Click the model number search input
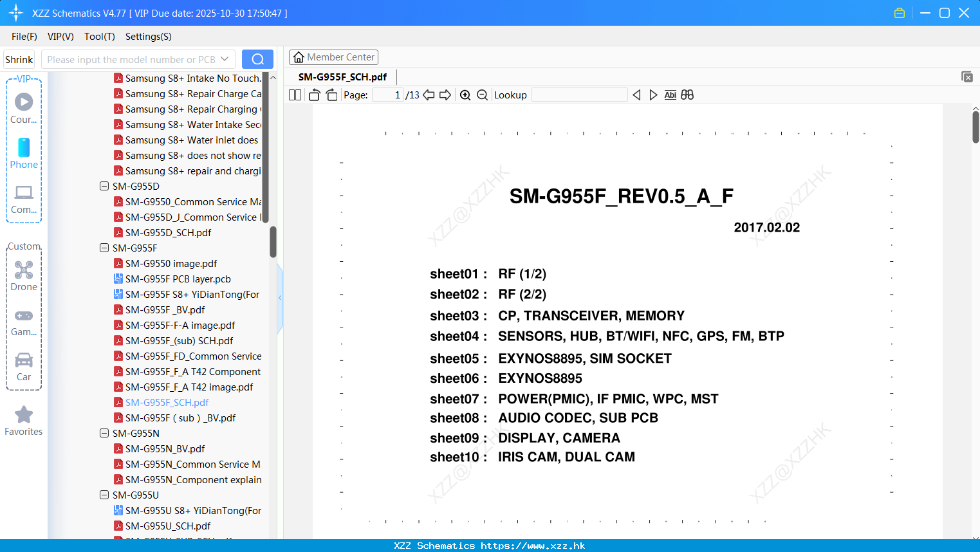980x552 pixels. (131, 59)
